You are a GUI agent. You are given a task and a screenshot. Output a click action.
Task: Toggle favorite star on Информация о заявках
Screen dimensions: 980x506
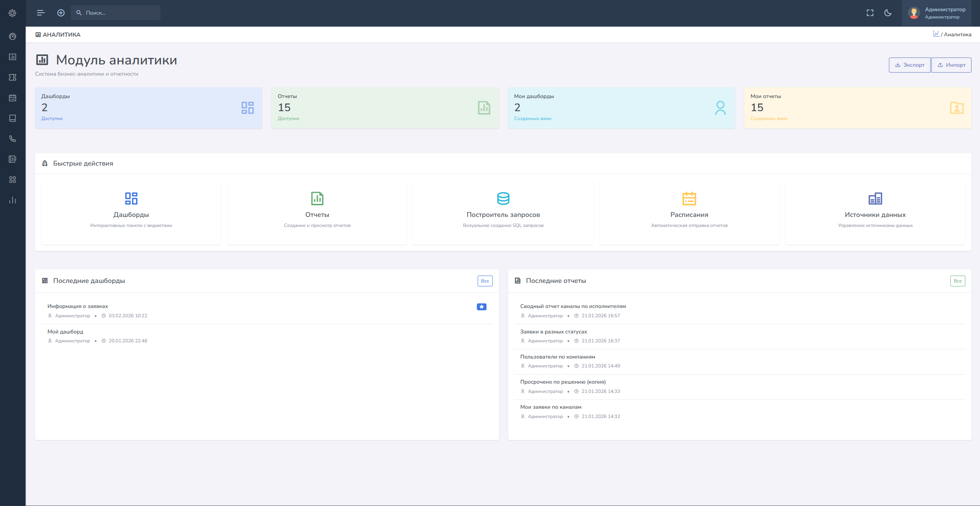pyautogui.click(x=481, y=307)
